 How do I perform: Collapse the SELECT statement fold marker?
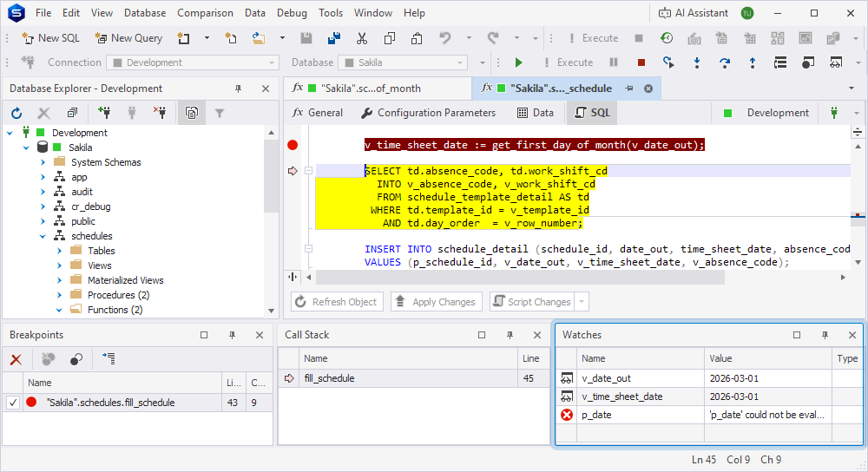tap(309, 171)
